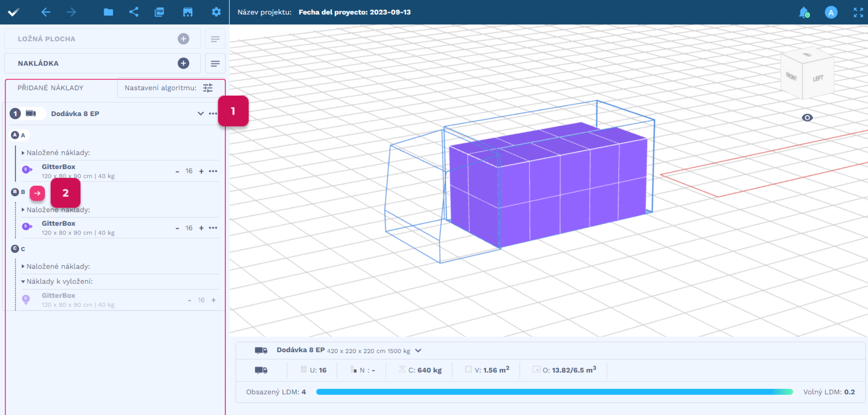Click the LDM occupancy progress bar
The height and width of the screenshot is (415, 868).
click(554, 392)
